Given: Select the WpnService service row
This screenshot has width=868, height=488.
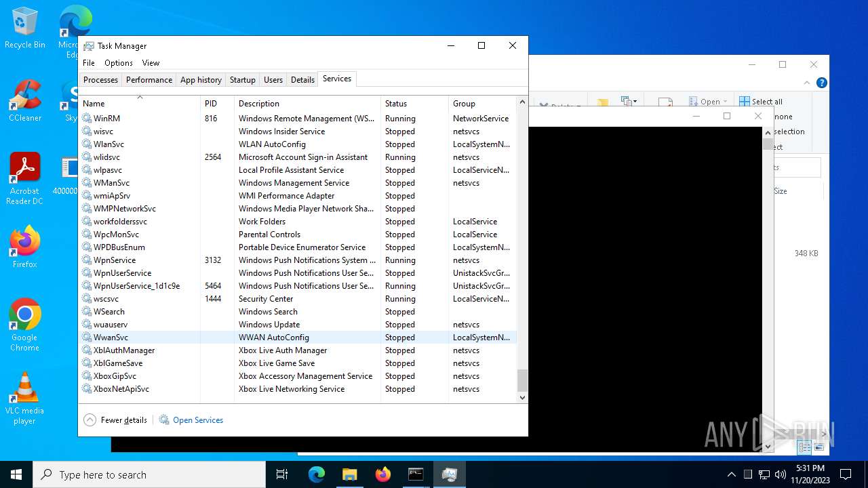Looking at the screenshot, I should click(298, 260).
